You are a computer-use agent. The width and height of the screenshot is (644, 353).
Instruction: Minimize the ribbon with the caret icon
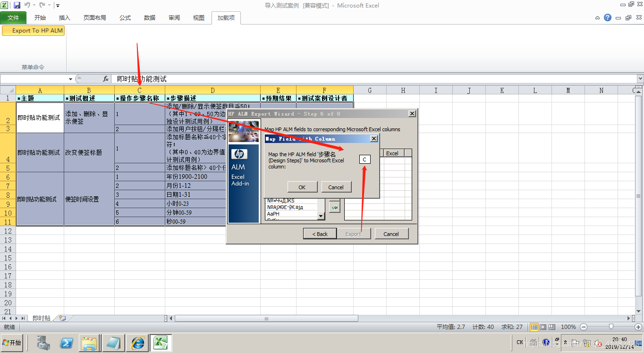click(x=598, y=18)
